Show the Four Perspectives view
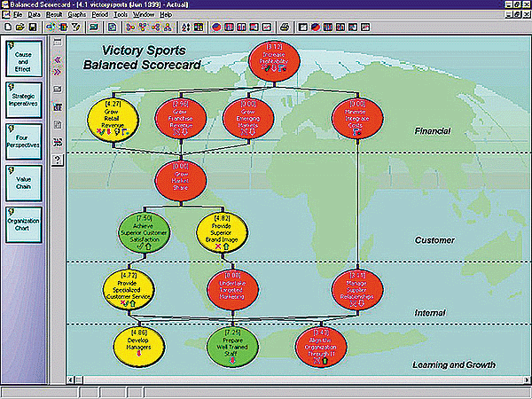532x399 pixels. coord(23,142)
